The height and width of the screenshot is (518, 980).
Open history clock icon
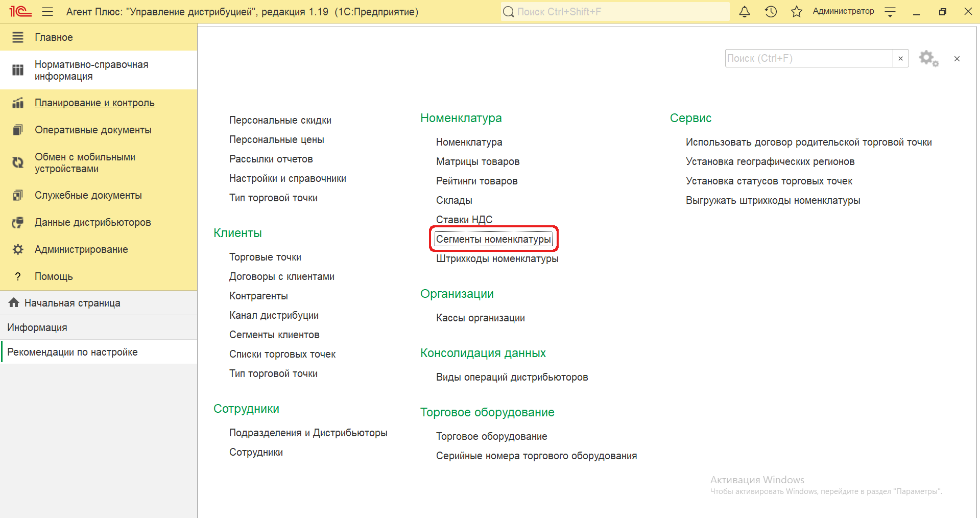point(771,12)
